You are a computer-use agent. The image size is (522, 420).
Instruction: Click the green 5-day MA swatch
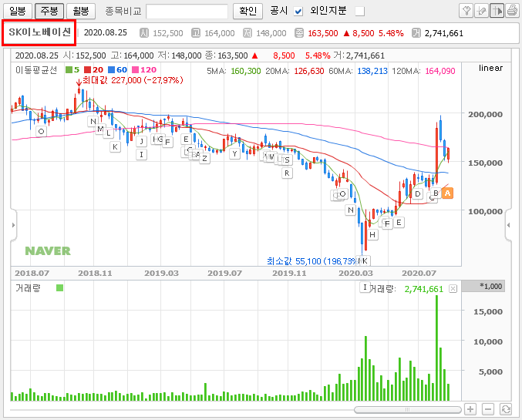[69, 70]
